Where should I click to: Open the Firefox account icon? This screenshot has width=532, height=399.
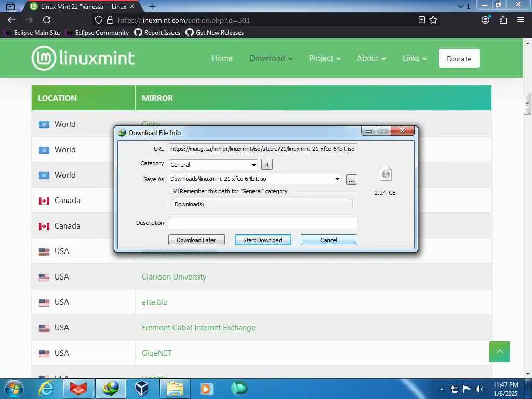[486, 20]
